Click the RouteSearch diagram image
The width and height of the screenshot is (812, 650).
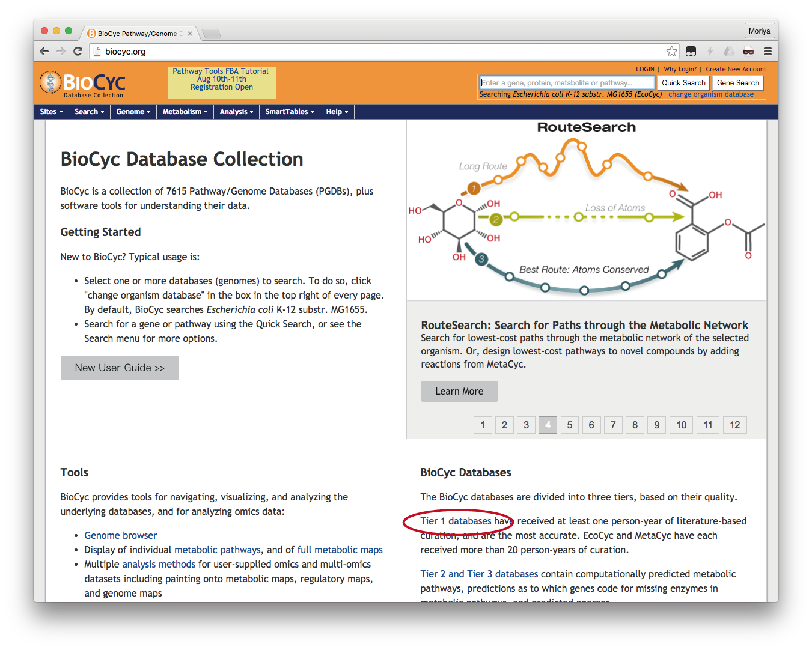(x=586, y=210)
